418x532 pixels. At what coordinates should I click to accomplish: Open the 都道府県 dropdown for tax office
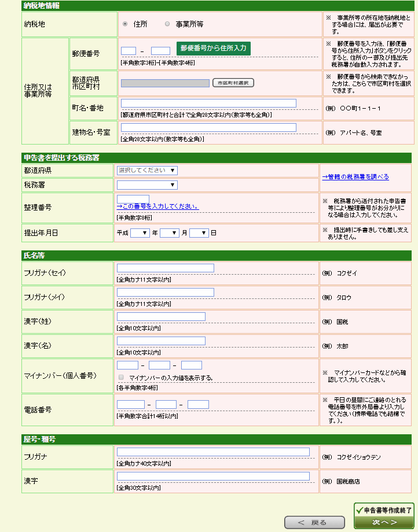tap(147, 171)
